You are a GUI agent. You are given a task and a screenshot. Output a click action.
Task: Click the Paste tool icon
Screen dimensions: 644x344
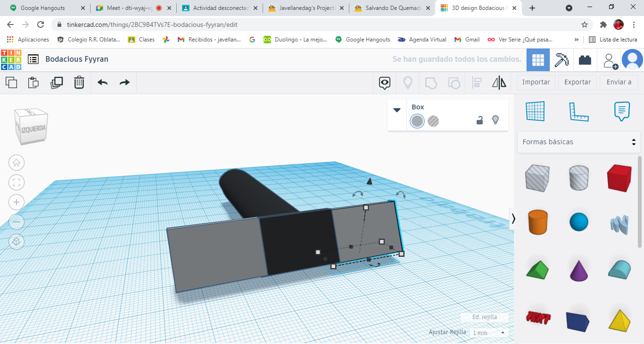coord(33,82)
